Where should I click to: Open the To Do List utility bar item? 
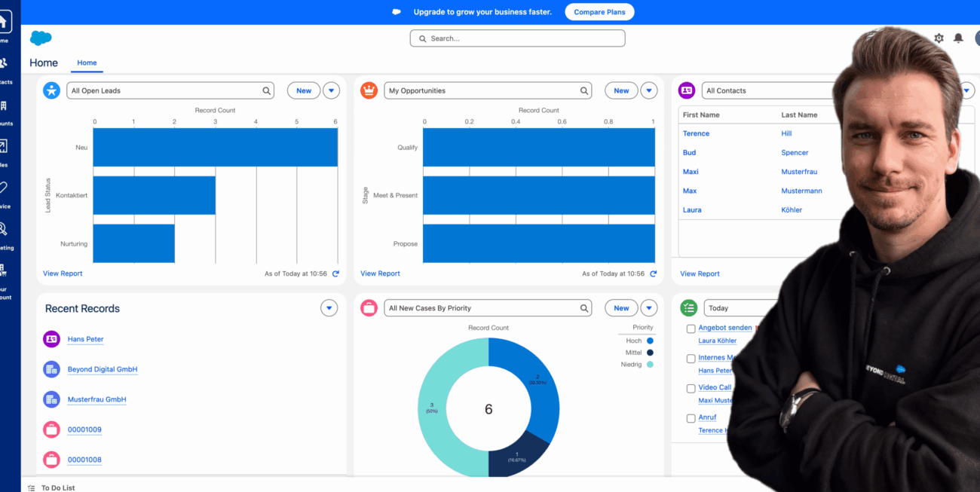point(51,487)
